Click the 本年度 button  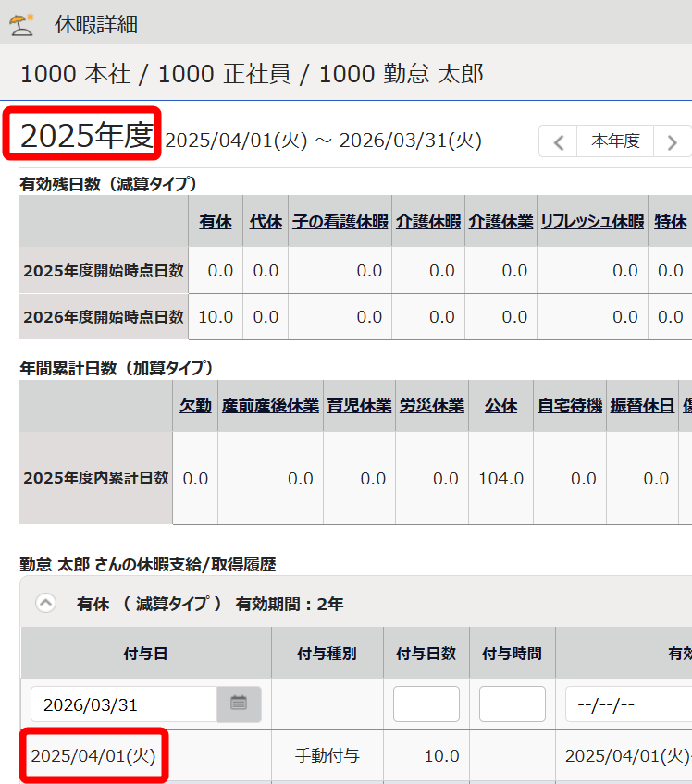[x=615, y=141]
